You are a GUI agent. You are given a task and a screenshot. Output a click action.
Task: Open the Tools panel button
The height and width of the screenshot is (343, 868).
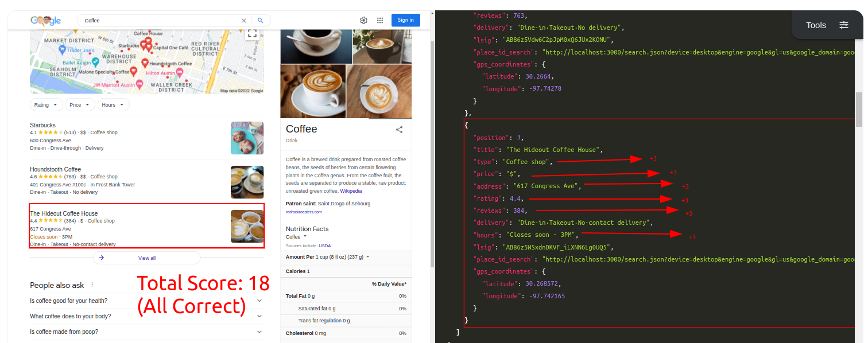(827, 25)
